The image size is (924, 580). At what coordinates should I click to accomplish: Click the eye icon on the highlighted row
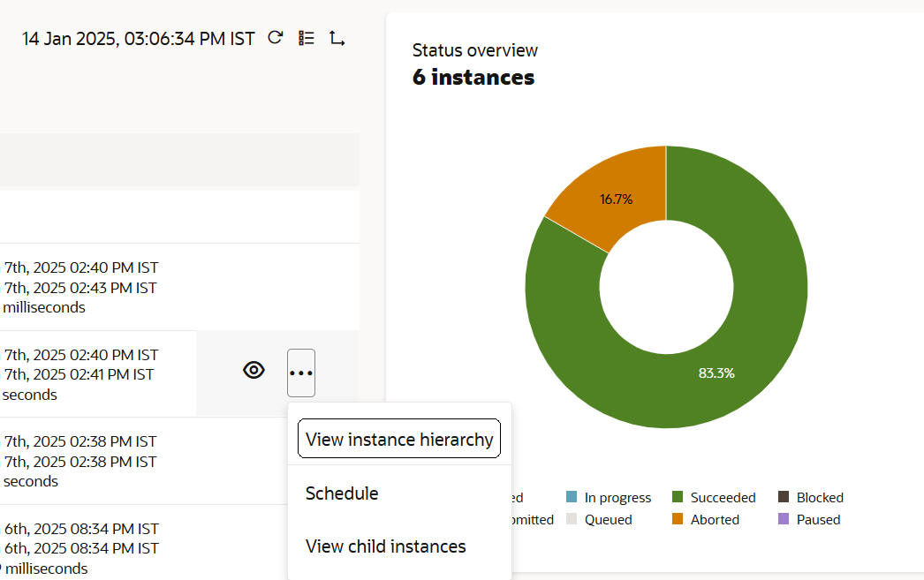click(254, 371)
